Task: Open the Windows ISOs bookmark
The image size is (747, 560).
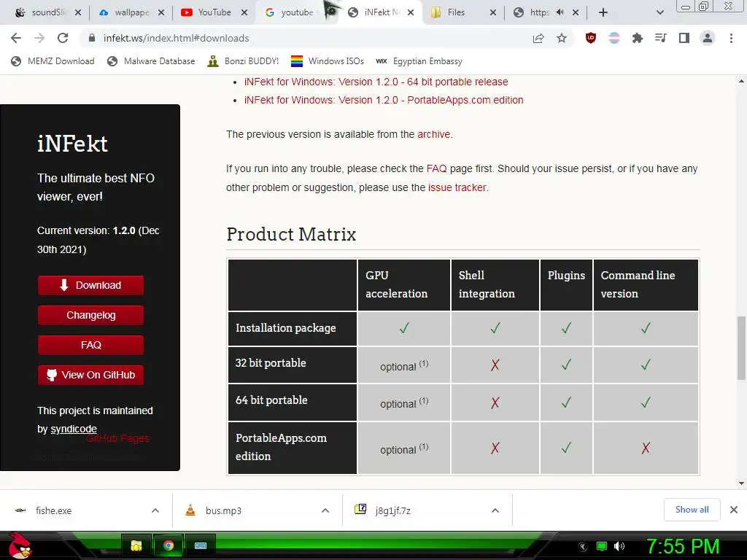Action: 328,61
